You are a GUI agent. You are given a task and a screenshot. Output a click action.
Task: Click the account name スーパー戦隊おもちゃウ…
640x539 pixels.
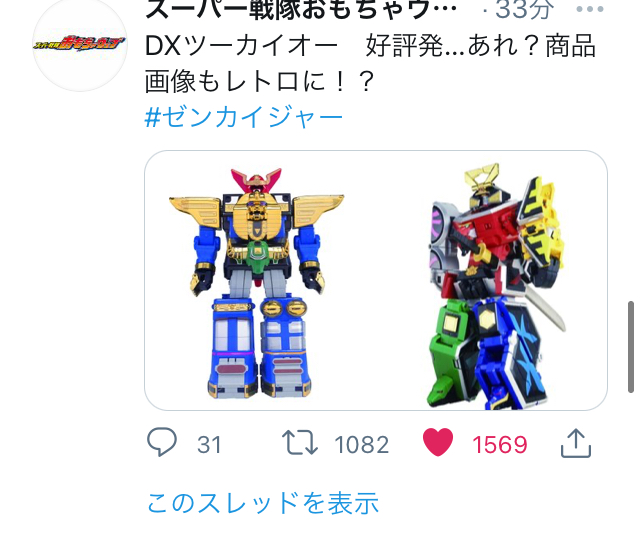301,9
